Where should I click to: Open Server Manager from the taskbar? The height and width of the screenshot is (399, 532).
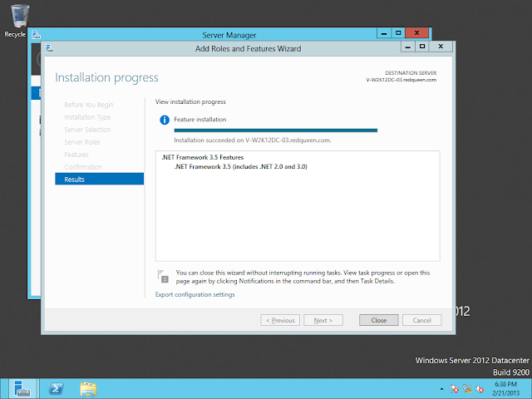pyautogui.click(x=22, y=388)
